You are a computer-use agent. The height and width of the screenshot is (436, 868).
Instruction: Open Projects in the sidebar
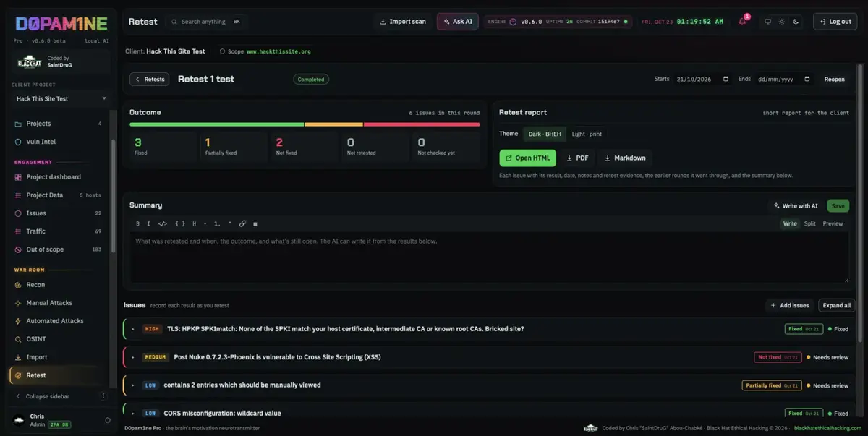click(x=58, y=124)
